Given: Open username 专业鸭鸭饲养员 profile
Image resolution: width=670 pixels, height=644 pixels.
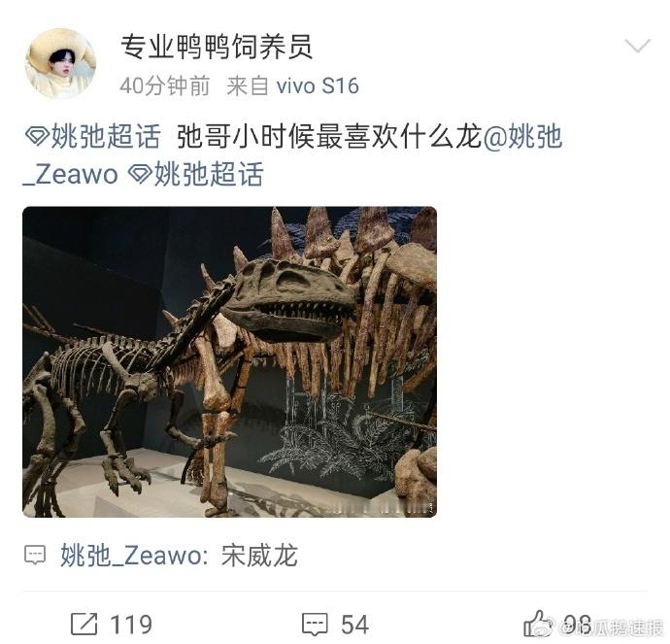Looking at the screenshot, I should [x=217, y=47].
